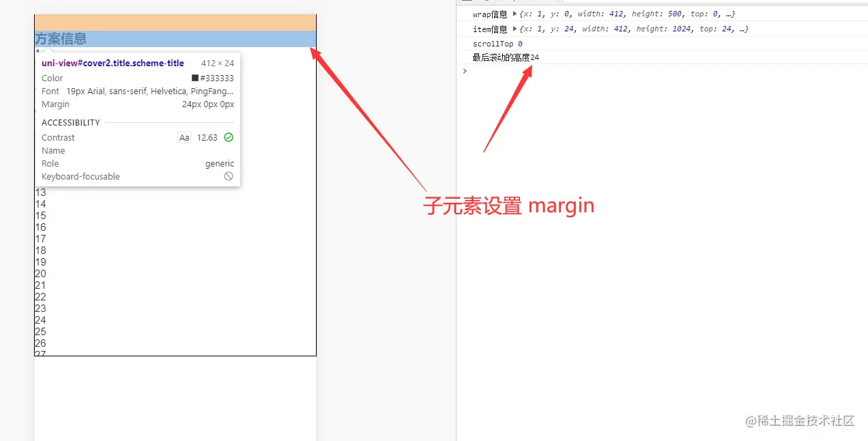Click the ACCESSIBILITY section heading
Viewport: 868px width, 441px height.
(x=71, y=123)
